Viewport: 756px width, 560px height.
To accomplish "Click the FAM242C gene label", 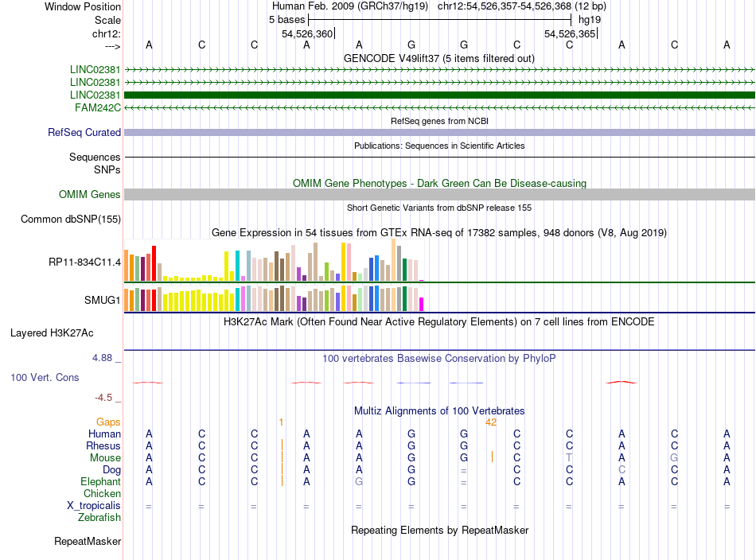I will point(97,108).
